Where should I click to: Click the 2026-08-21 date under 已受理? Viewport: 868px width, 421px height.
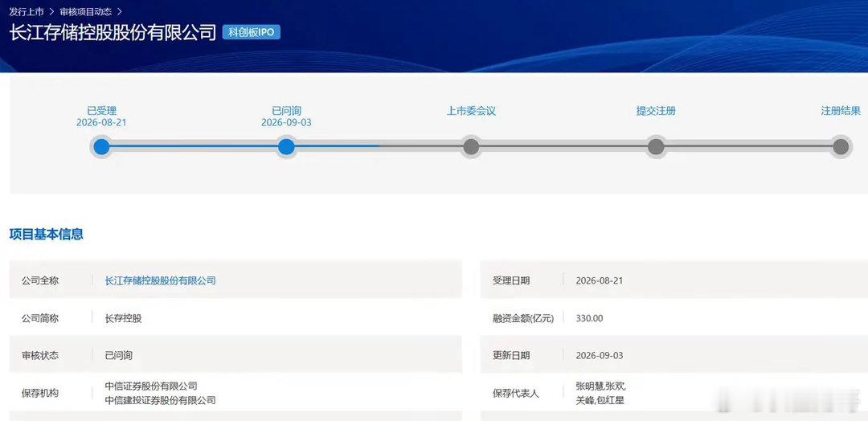click(x=101, y=123)
